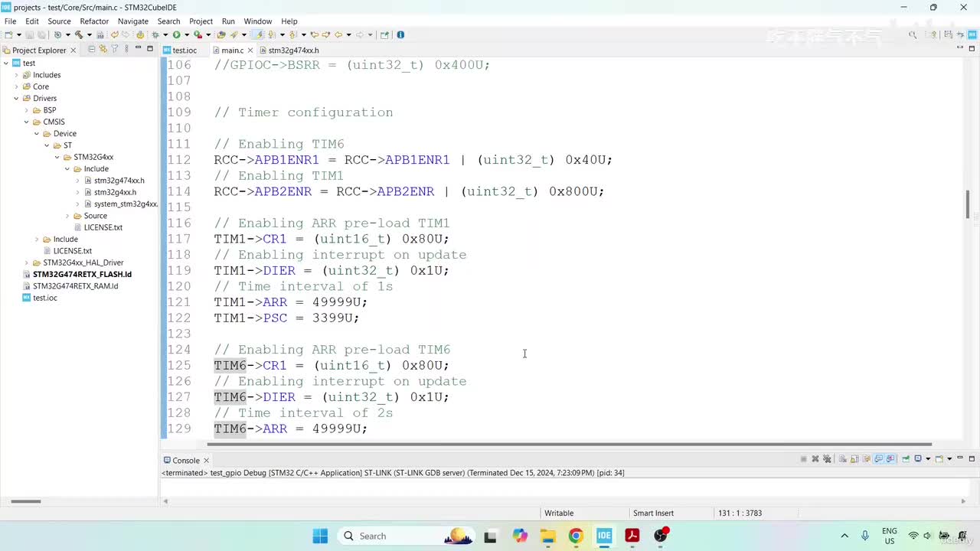980x551 pixels.
Task: Switch to the stm32g474xx.h editor tab
Action: point(293,51)
